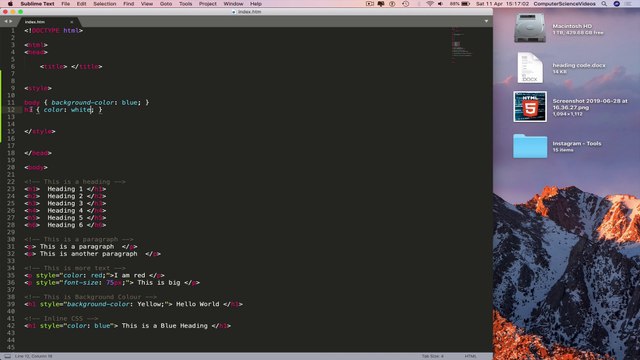Click the Macintosh HD label

point(572,26)
